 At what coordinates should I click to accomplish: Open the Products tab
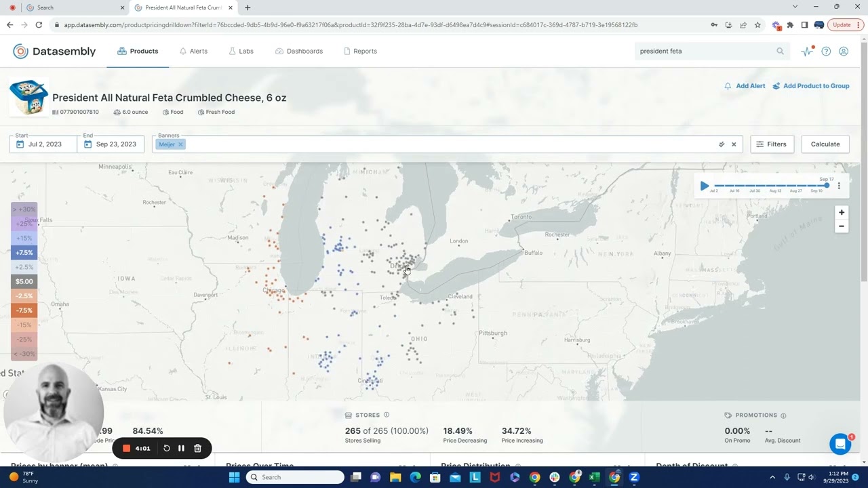pyautogui.click(x=138, y=51)
